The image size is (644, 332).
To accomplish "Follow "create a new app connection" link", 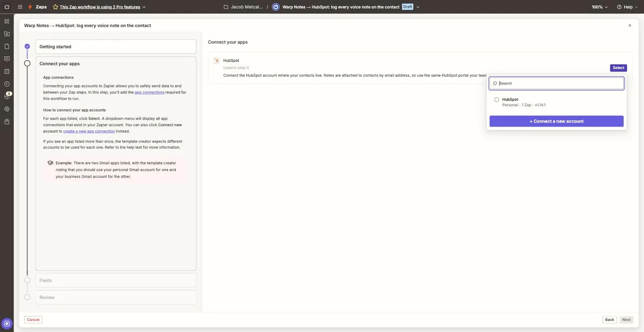I will click(89, 131).
